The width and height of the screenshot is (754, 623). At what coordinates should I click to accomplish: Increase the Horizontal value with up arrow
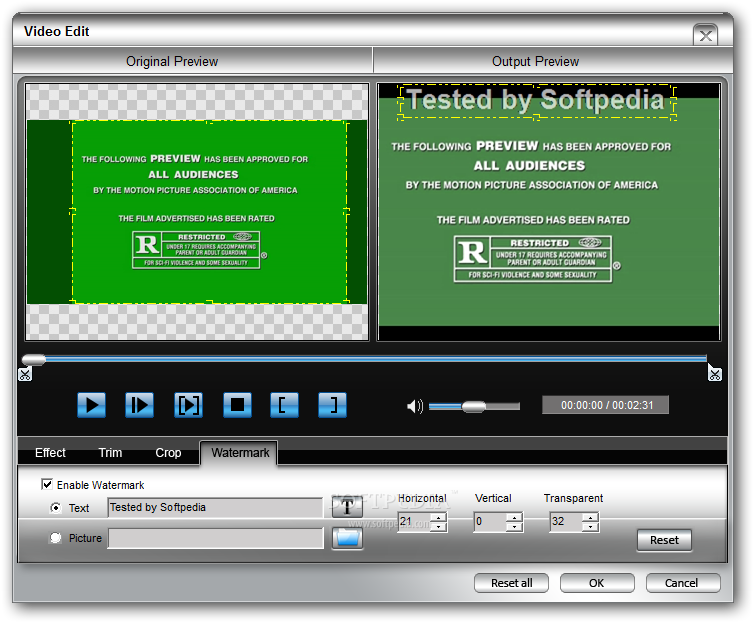pyautogui.click(x=439, y=517)
